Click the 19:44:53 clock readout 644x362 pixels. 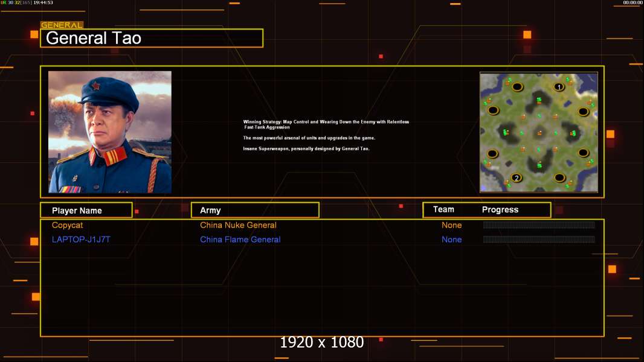coord(43,2)
